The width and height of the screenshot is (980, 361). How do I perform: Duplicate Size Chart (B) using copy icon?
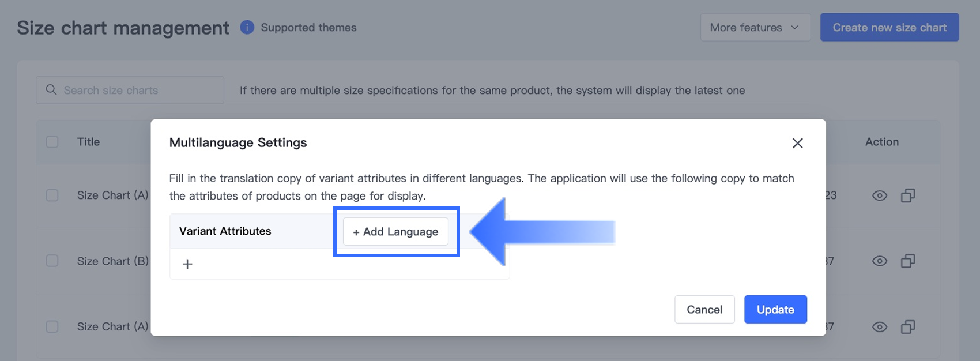pos(908,261)
